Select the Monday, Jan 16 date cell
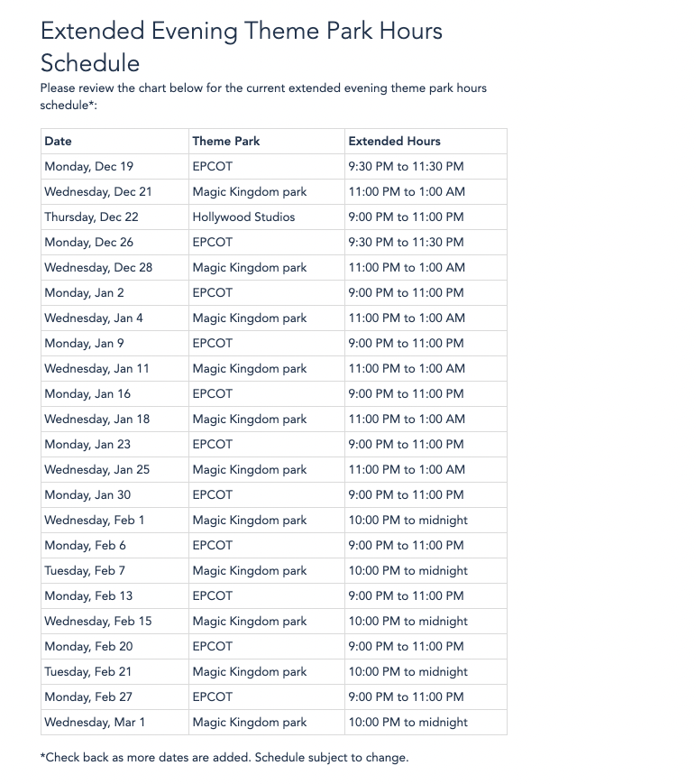Screen dimensions: 696x784 pyautogui.click(x=87, y=394)
